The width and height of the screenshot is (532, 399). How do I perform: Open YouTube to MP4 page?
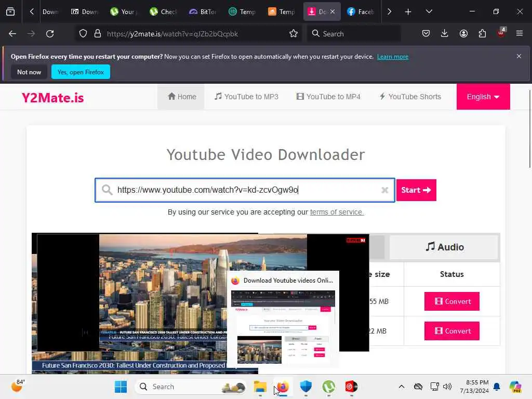[x=328, y=97]
